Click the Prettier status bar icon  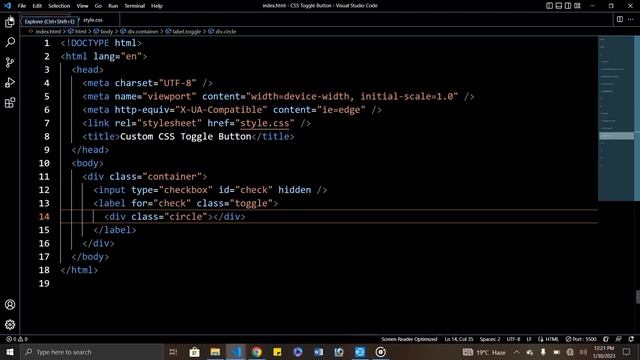point(606,339)
